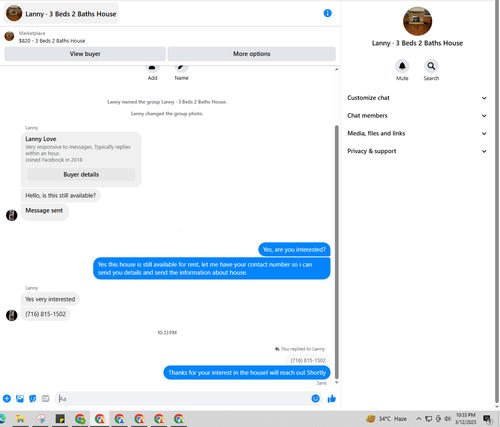
Task: Click the network icon in the system tray
Action: pos(428,419)
